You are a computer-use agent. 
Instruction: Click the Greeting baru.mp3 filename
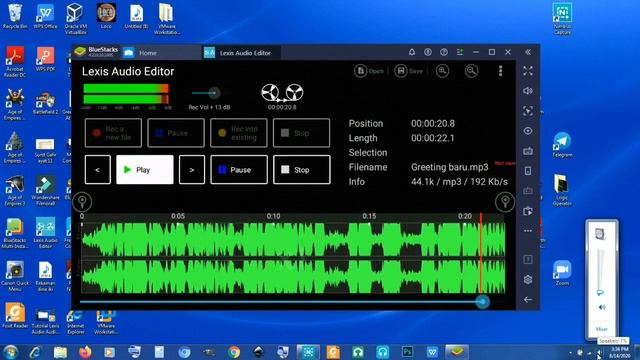tap(449, 167)
